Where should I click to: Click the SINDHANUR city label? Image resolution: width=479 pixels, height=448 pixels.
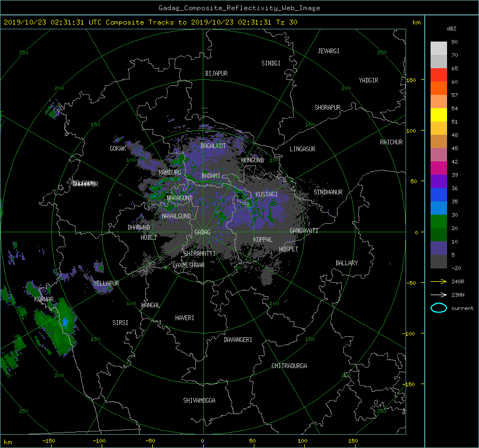328,192
